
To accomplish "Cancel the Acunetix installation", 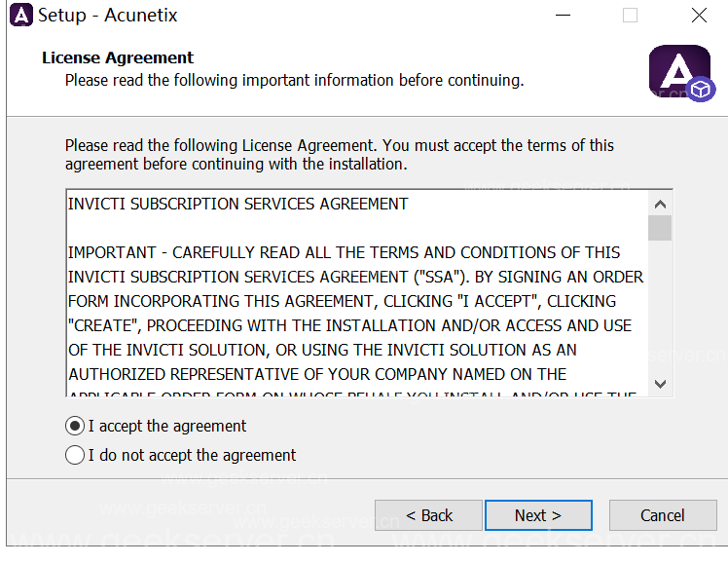I will pos(662,515).
